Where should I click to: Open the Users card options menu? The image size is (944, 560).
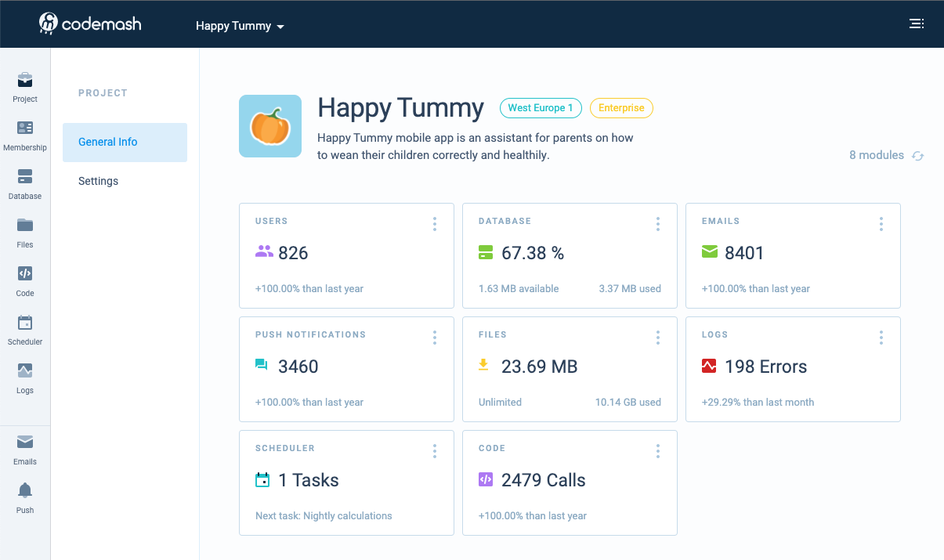[x=435, y=224]
